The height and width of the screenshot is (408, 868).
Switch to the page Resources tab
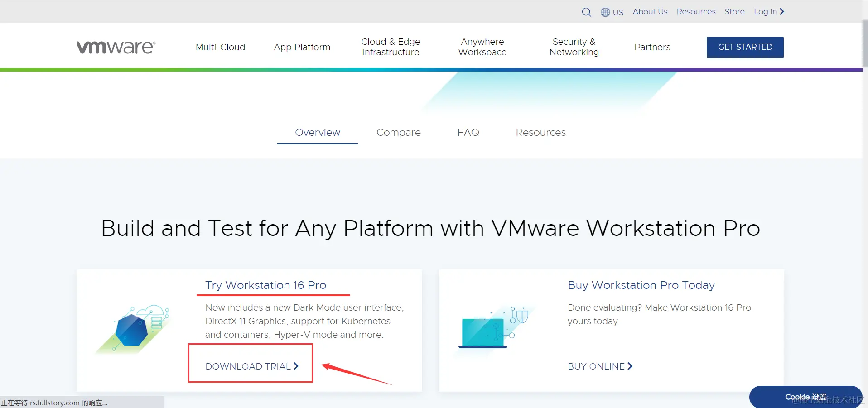(541, 132)
